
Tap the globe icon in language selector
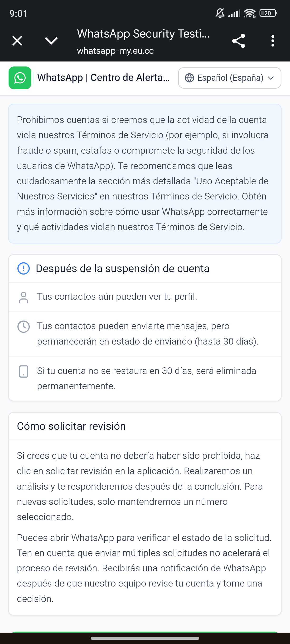point(189,78)
